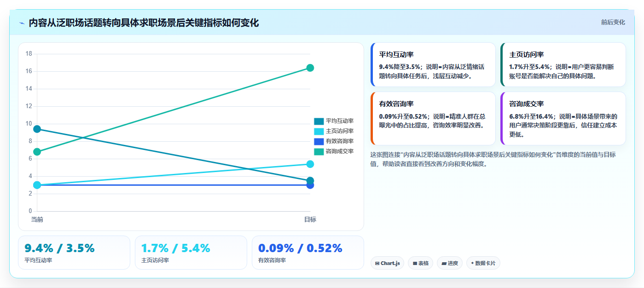Select the 平均互动率 data point at 目标
Image resolution: width=644 pixels, height=288 pixels.
point(310,181)
